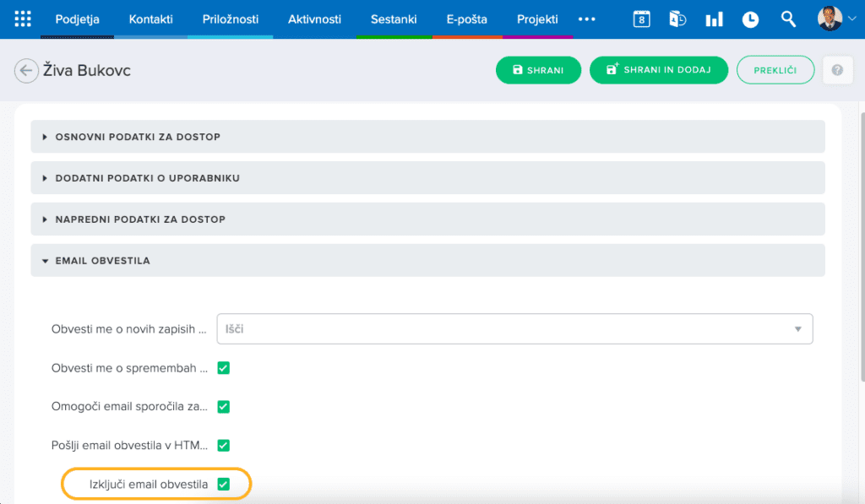
Task: Click the Prekliči button
Action: 775,70
